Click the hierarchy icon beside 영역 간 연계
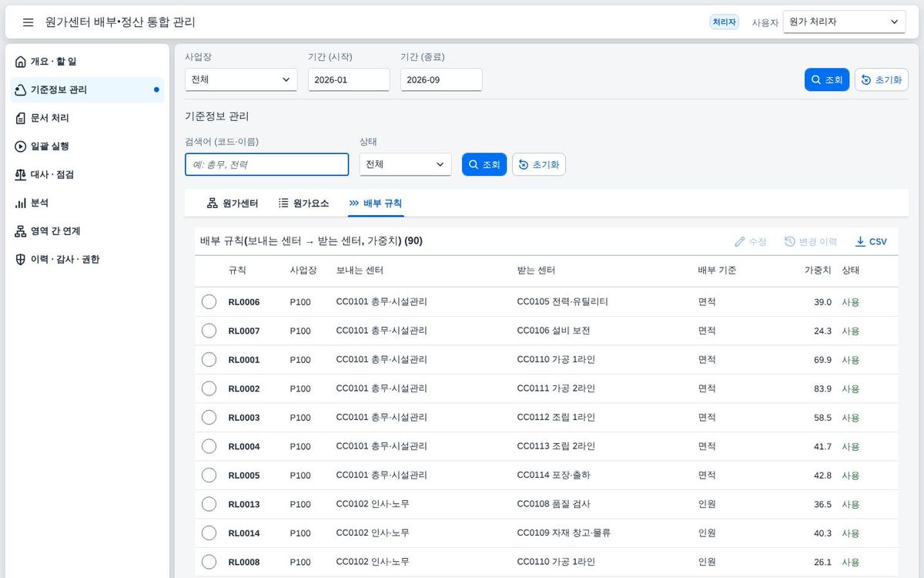Screen dimensions: 924x578 pos(21,231)
